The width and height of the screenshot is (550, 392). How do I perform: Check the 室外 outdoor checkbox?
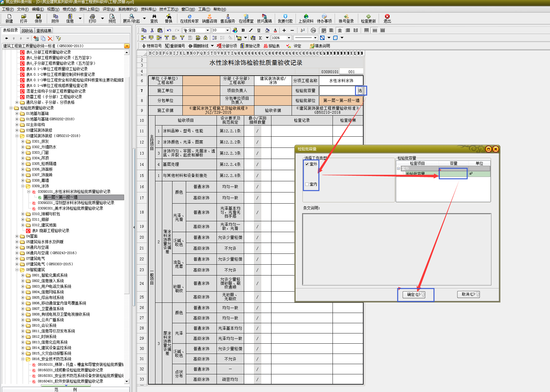point(307,164)
